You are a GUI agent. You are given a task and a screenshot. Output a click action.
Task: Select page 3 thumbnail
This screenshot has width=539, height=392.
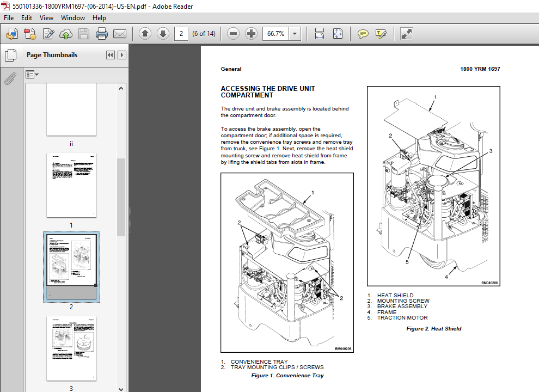pyautogui.click(x=71, y=348)
